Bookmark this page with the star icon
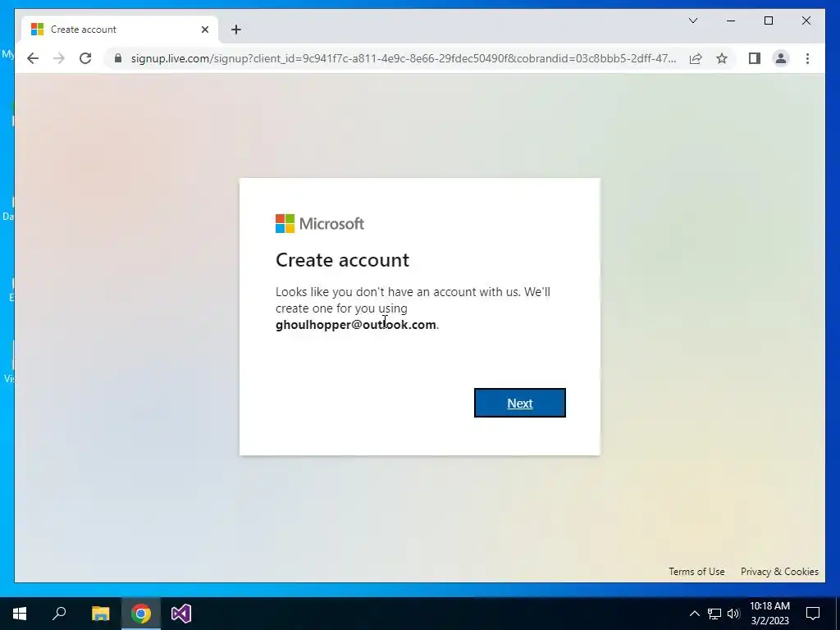 click(x=722, y=58)
